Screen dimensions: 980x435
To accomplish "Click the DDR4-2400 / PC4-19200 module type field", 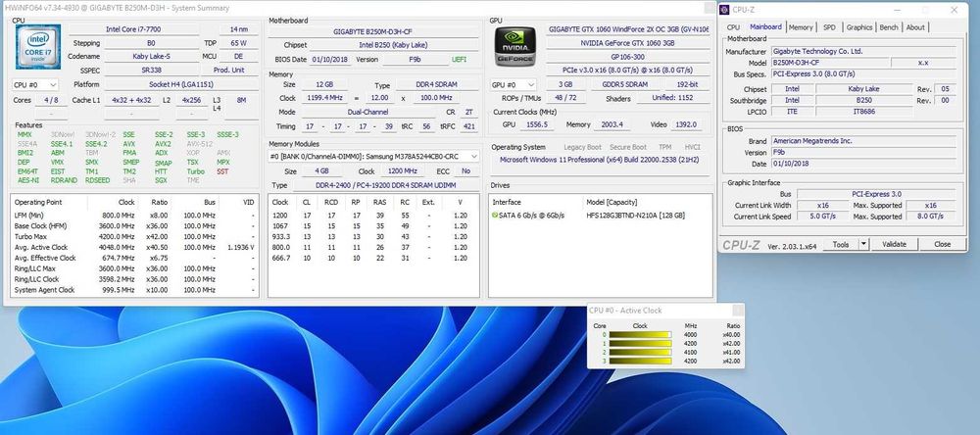I will pyautogui.click(x=385, y=185).
